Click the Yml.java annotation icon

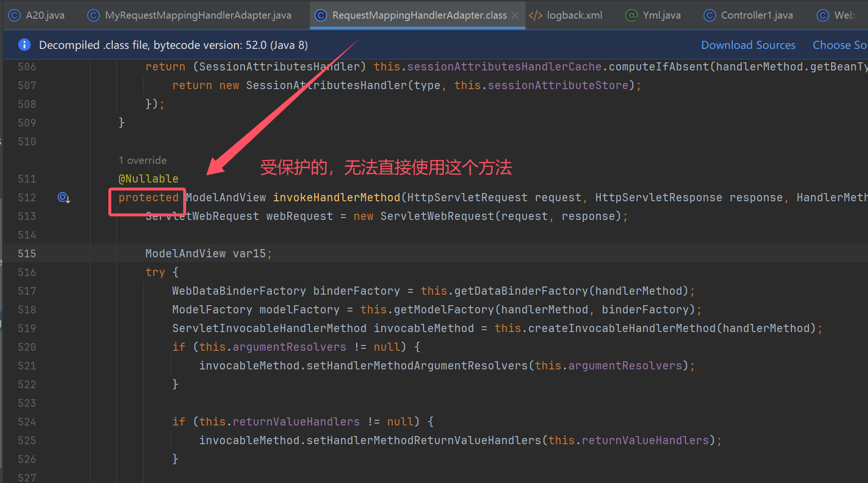(632, 15)
